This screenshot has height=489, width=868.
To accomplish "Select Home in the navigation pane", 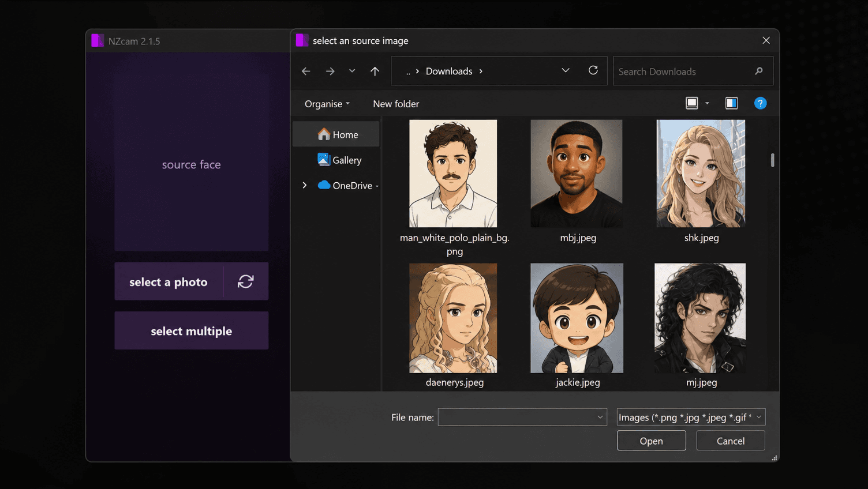I will coord(336,134).
